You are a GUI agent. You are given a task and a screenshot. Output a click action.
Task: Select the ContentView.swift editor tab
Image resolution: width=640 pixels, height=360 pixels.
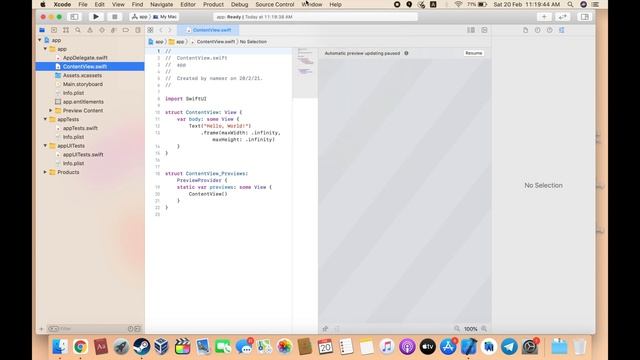[209, 30]
